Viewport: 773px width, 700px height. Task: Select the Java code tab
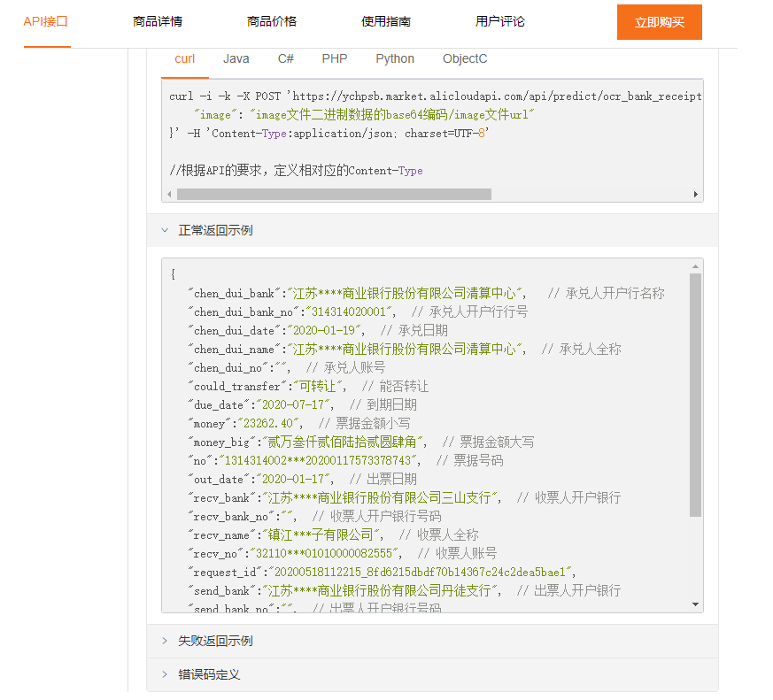[236, 59]
